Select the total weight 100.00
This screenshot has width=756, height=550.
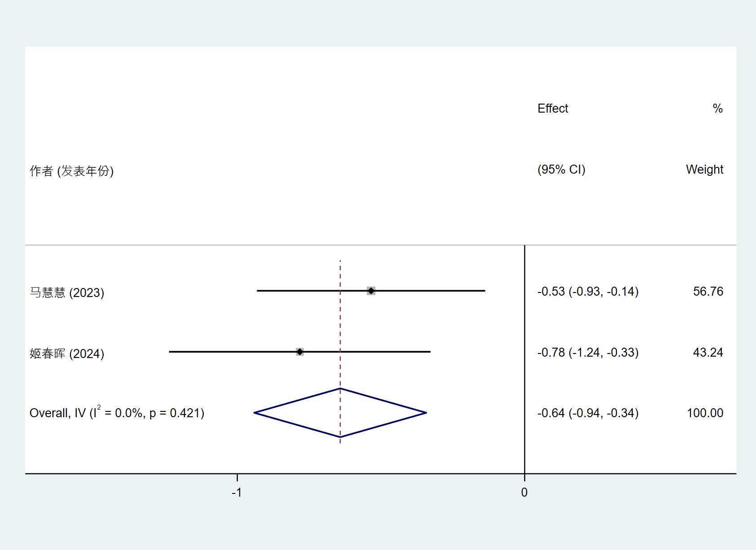point(705,413)
